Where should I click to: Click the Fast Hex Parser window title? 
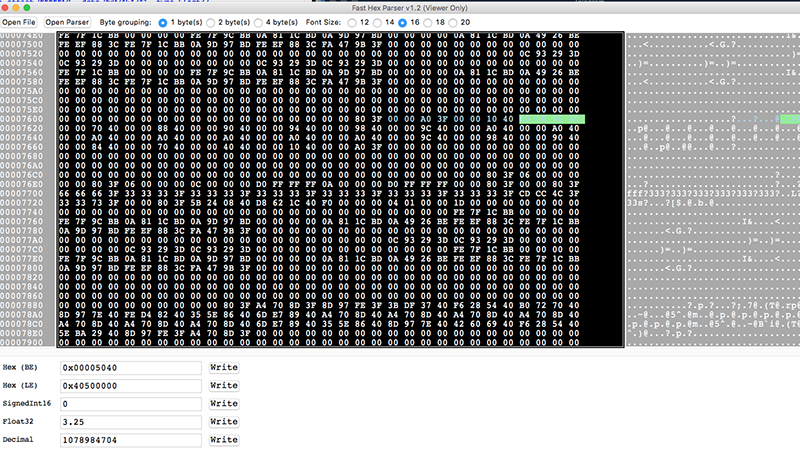tap(409, 8)
